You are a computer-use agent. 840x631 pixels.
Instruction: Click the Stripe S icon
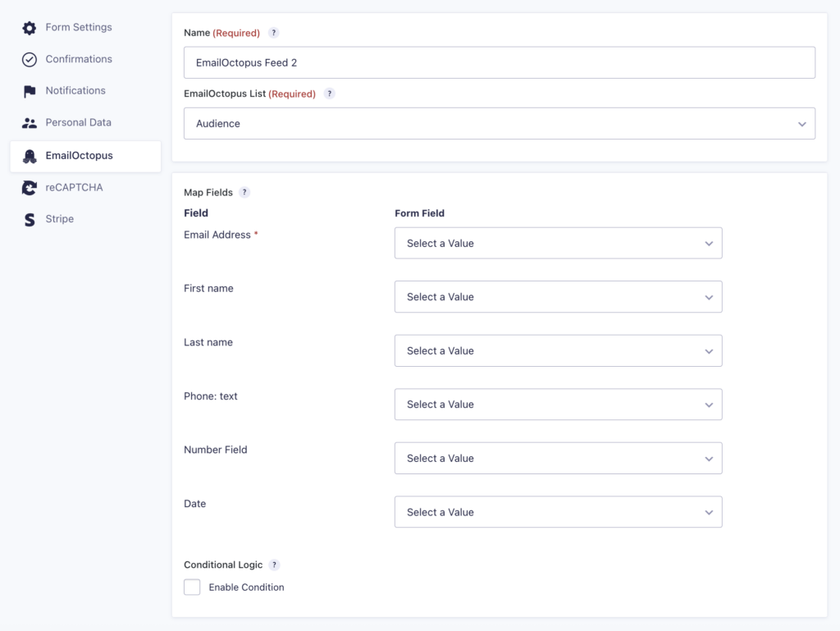coord(30,220)
